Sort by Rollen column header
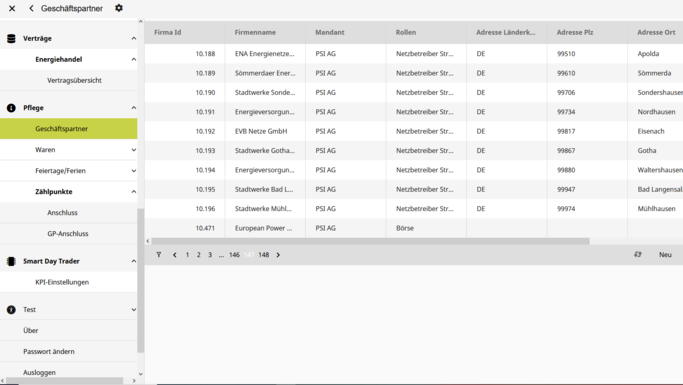Viewport: 683px width, 385px height. (x=426, y=32)
